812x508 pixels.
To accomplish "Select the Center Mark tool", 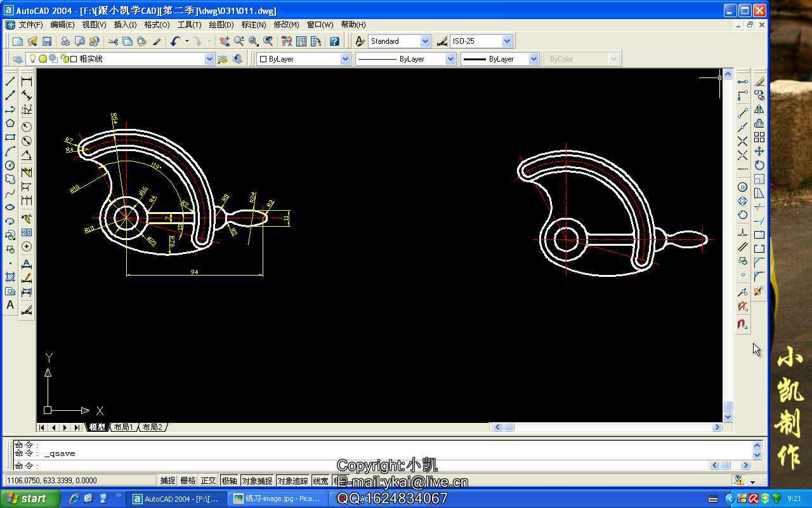I will point(27,246).
